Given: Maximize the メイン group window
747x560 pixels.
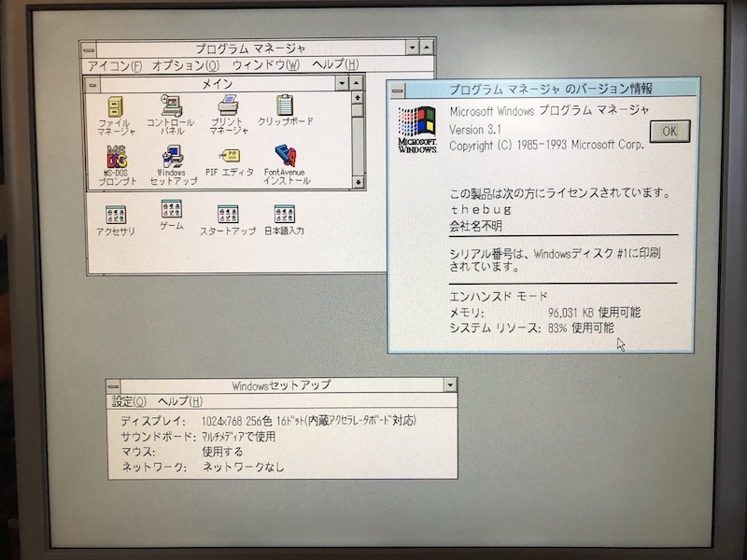Looking at the screenshot, I should pos(357,83).
